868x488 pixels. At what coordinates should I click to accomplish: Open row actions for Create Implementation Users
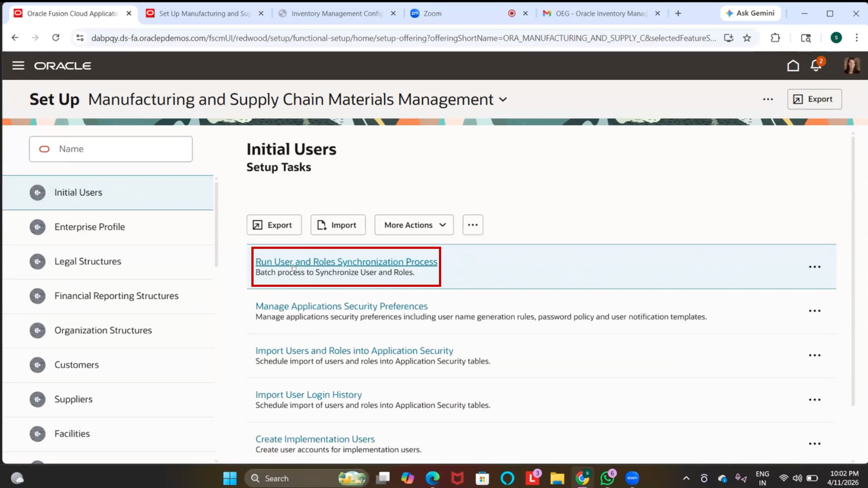815,444
